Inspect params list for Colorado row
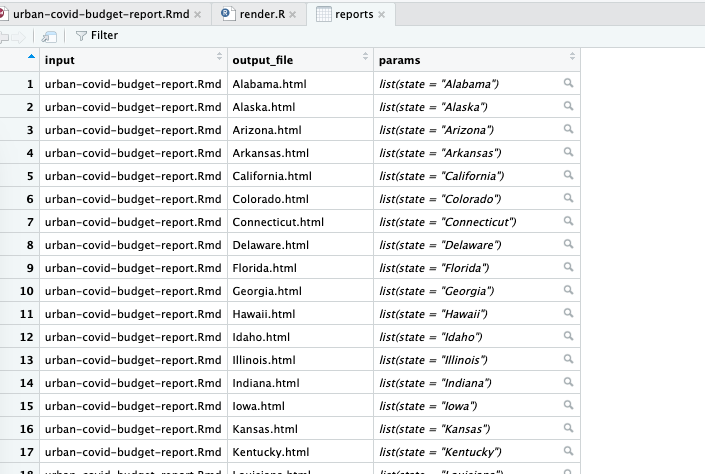 (568, 198)
